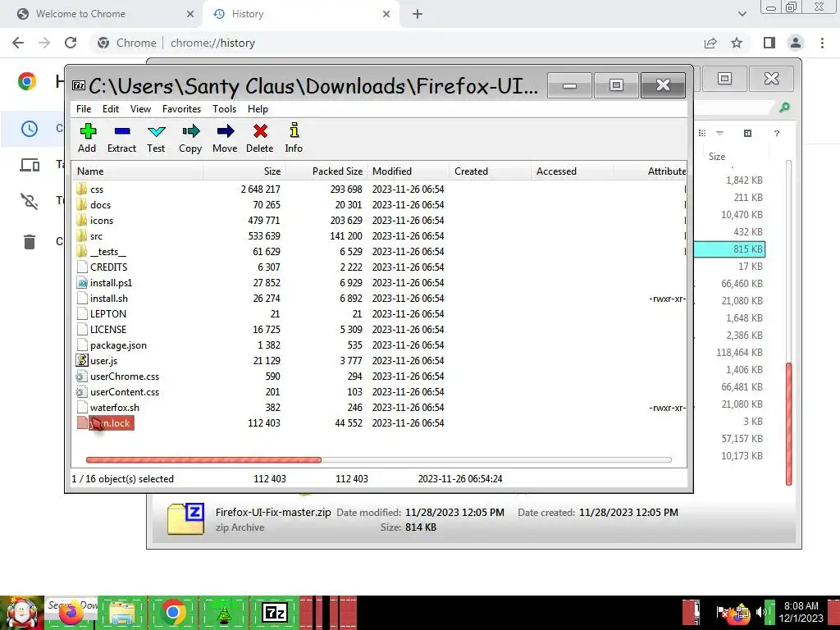The width and height of the screenshot is (840, 630).
Task: Toggle the Explorer preview pane icon
Action: (748, 133)
